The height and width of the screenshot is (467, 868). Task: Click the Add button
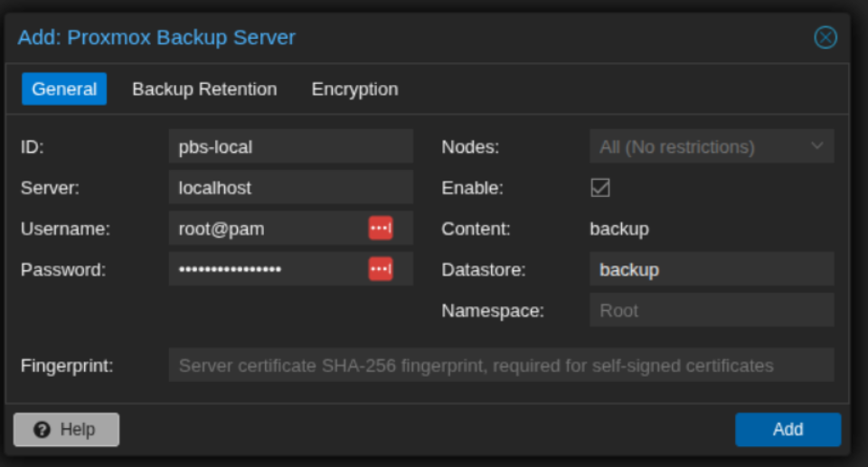(x=788, y=429)
